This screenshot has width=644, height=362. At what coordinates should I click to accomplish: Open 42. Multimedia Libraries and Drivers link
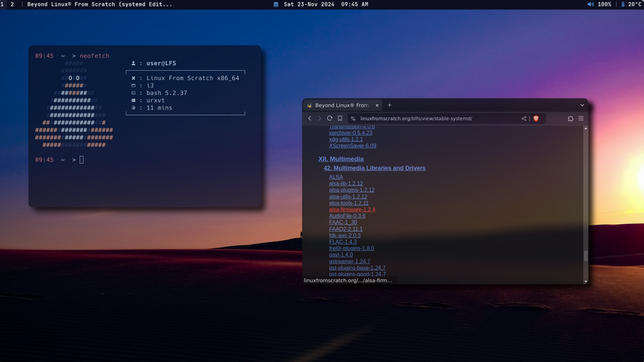click(x=374, y=168)
